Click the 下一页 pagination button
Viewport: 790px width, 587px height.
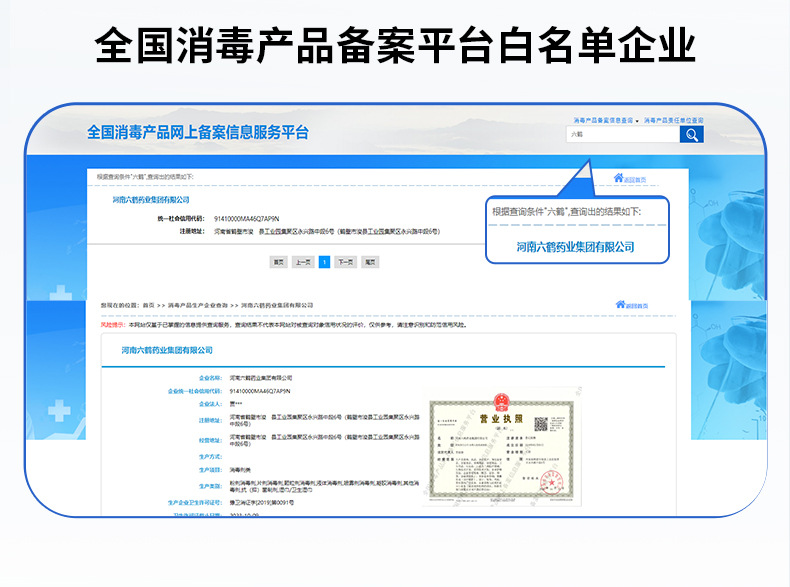tap(346, 262)
